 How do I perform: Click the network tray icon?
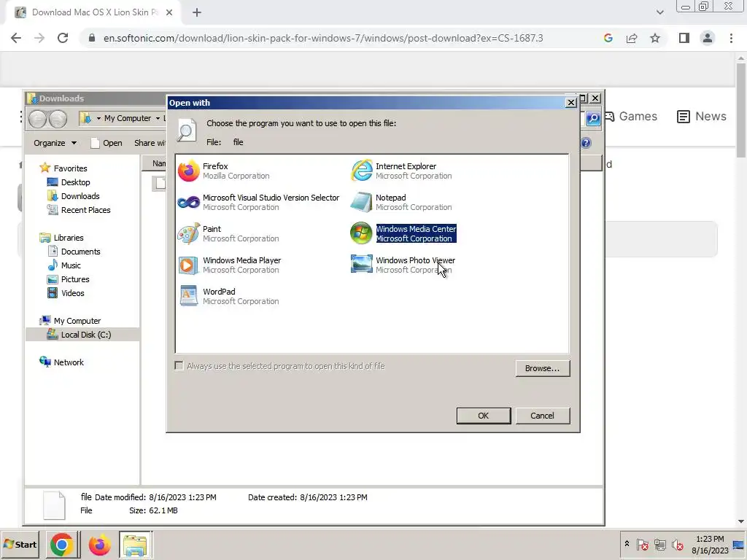pyautogui.click(x=659, y=544)
